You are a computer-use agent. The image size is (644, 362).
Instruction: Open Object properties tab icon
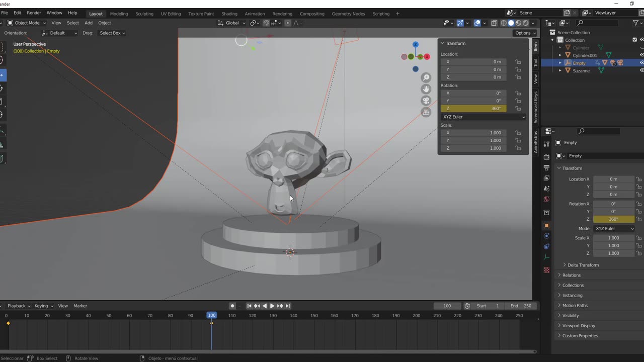point(546,225)
